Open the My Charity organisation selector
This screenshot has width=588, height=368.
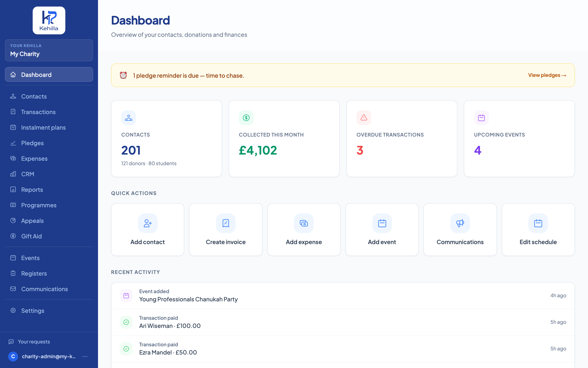(x=49, y=50)
